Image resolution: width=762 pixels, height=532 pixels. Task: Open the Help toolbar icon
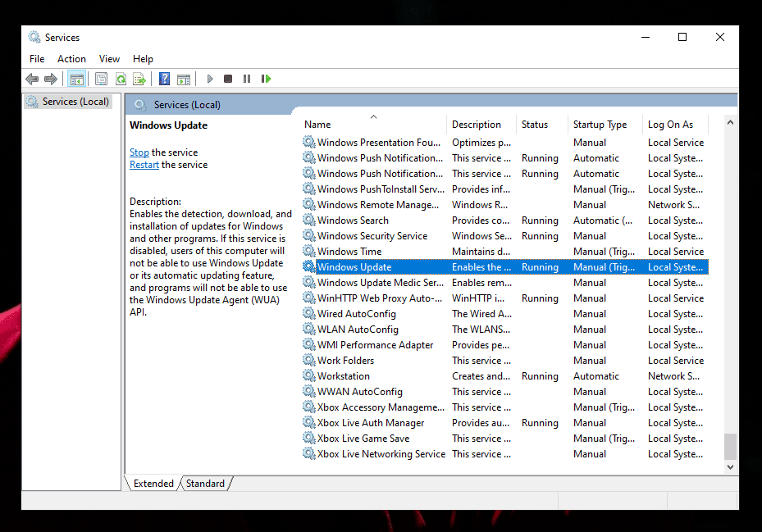(165, 79)
